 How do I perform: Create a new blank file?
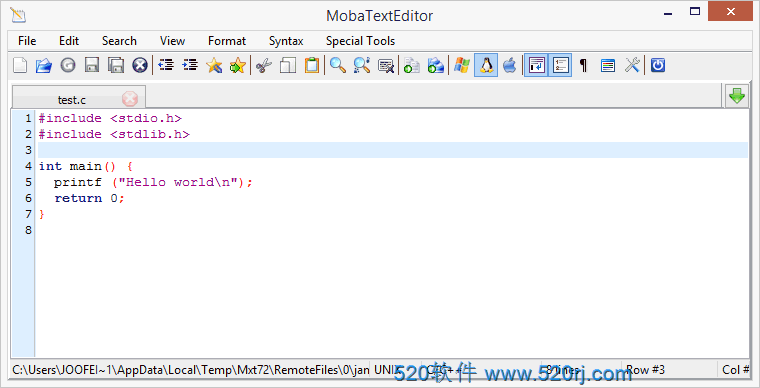coord(20,65)
